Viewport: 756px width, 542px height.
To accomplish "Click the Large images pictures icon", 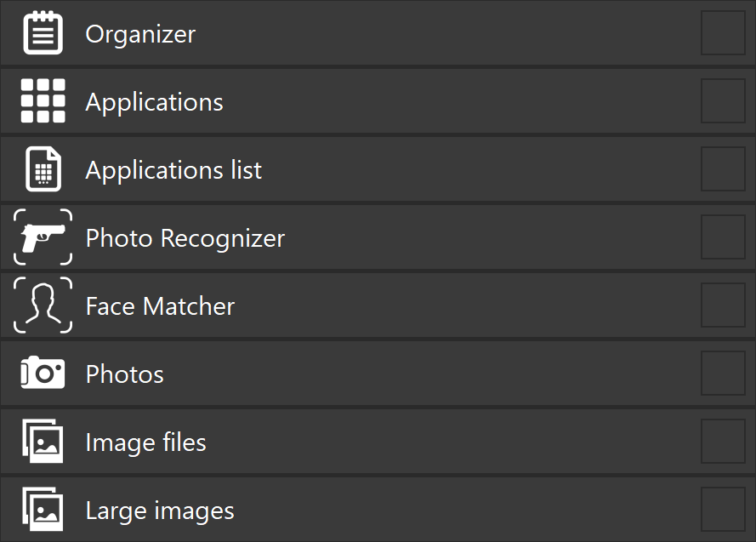I will pos(43,510).
